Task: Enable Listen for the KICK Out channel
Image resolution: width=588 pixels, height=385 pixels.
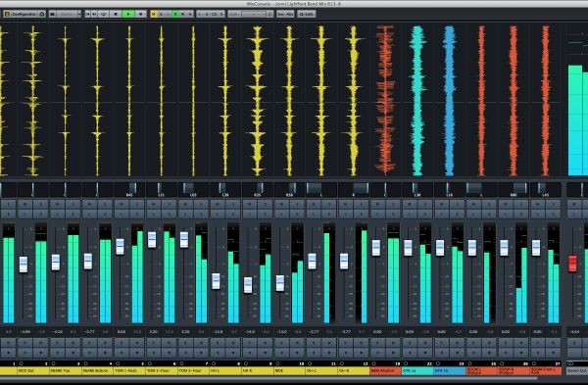Action: coord(24,214)
